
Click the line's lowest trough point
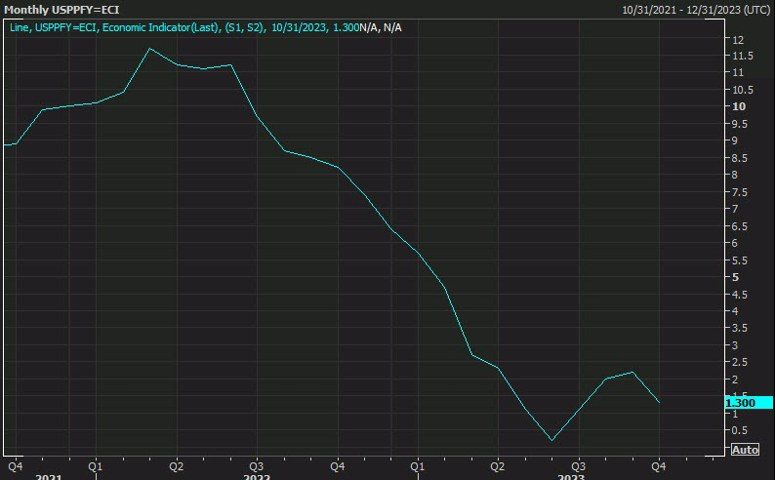552,440
